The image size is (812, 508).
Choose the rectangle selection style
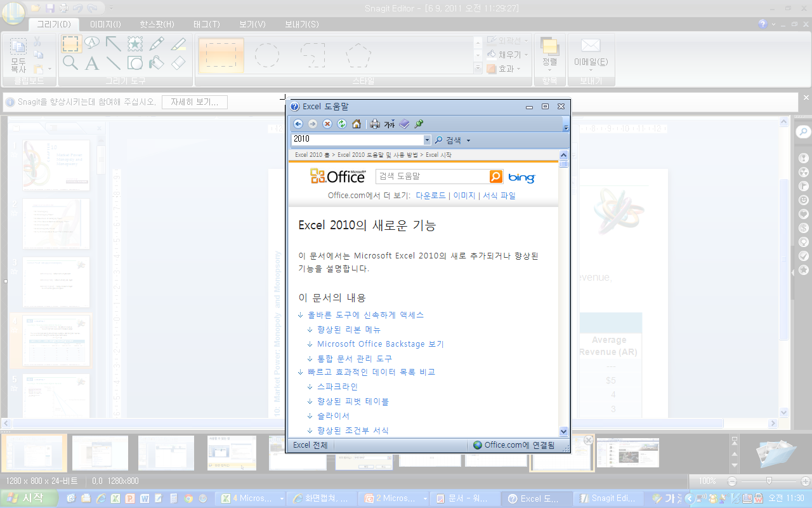pyautogui.click(x=221, y=56)
